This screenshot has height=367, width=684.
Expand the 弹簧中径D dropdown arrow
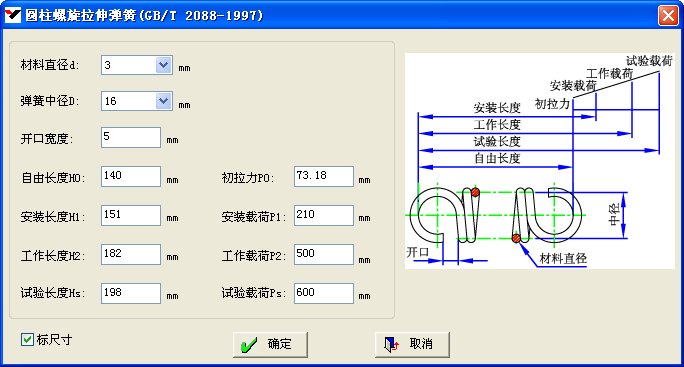tap(164, 101)
